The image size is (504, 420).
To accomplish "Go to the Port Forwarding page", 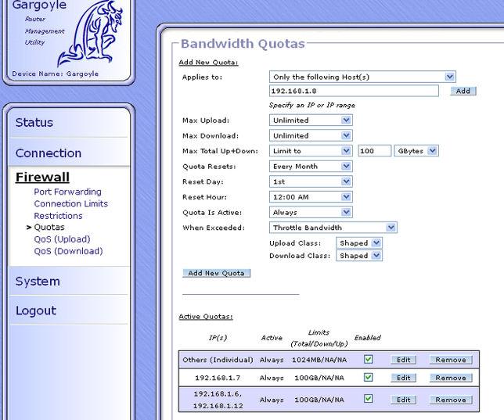I will click(67, 192).
